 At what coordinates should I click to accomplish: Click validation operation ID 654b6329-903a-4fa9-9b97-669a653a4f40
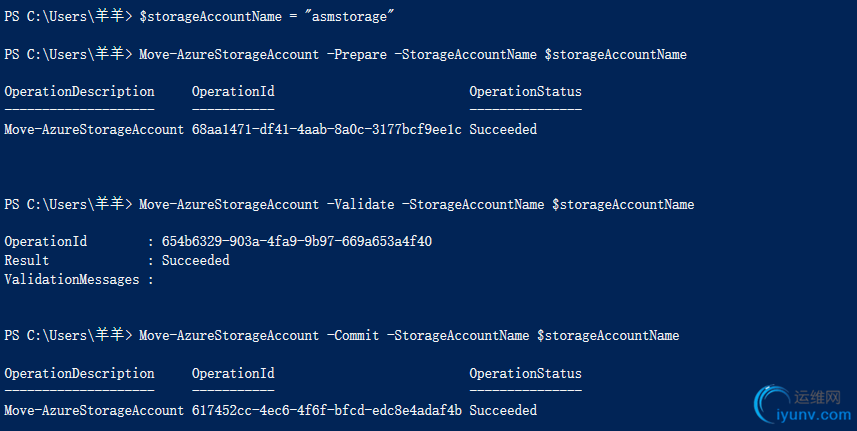tap(297, 241)
